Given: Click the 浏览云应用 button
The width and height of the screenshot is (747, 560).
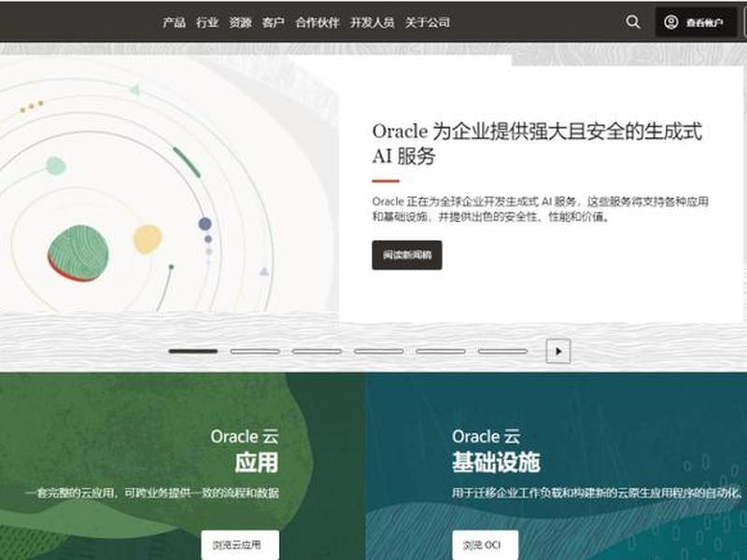Looking at the screenshot, I should [240, 545].
